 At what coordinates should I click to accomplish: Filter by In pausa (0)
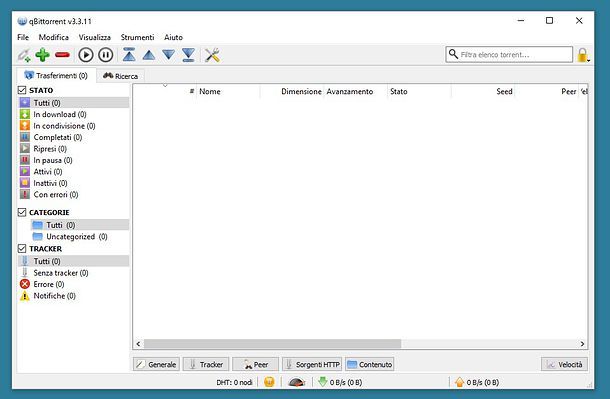pyautogui.click(x=74, y=160)
